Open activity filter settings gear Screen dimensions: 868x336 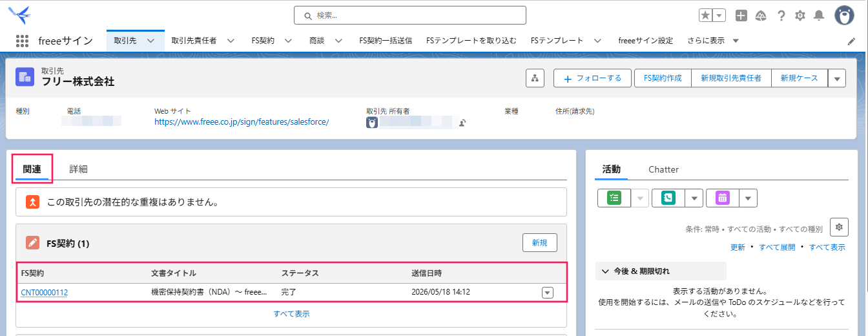click(x=839, y=227)
